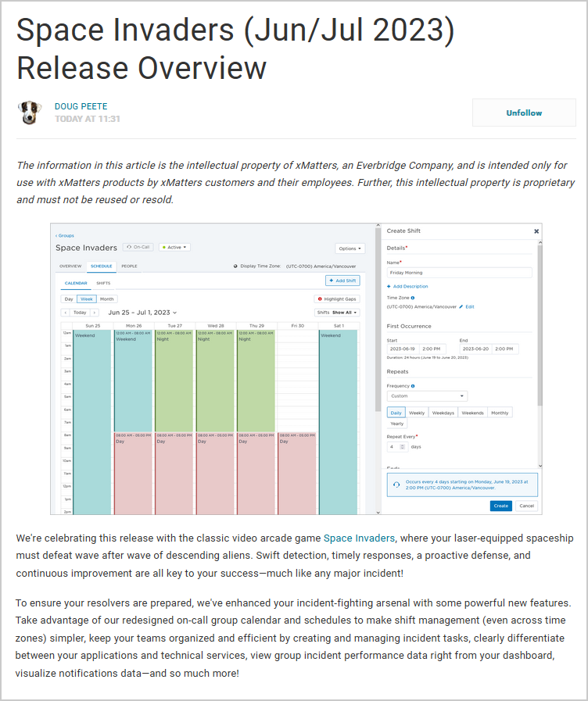Click the globe icon beside Display Time Zone
The height and width of the screenshot is (701, 588).
pos(235,266)
